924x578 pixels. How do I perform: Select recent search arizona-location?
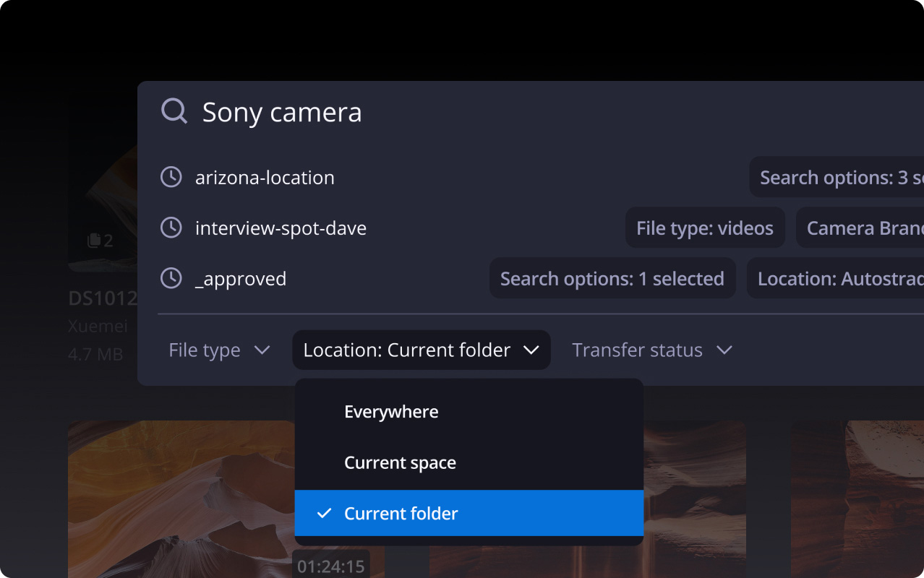(265, 178)
